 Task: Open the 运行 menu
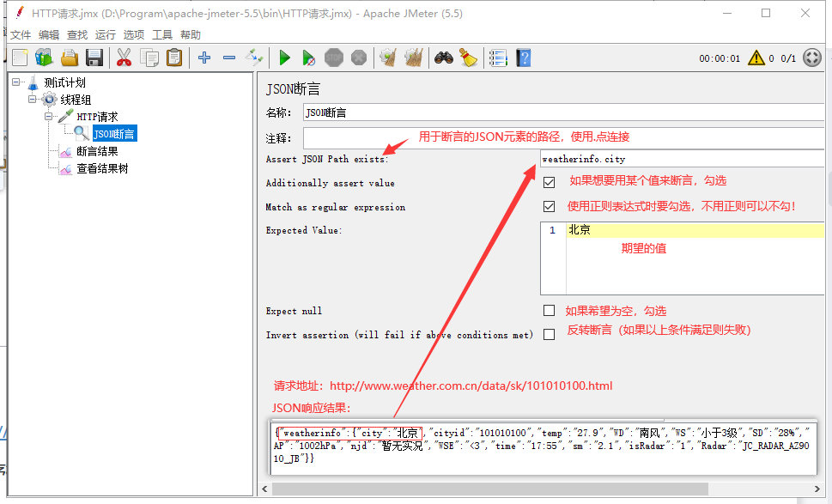(106, 35)
